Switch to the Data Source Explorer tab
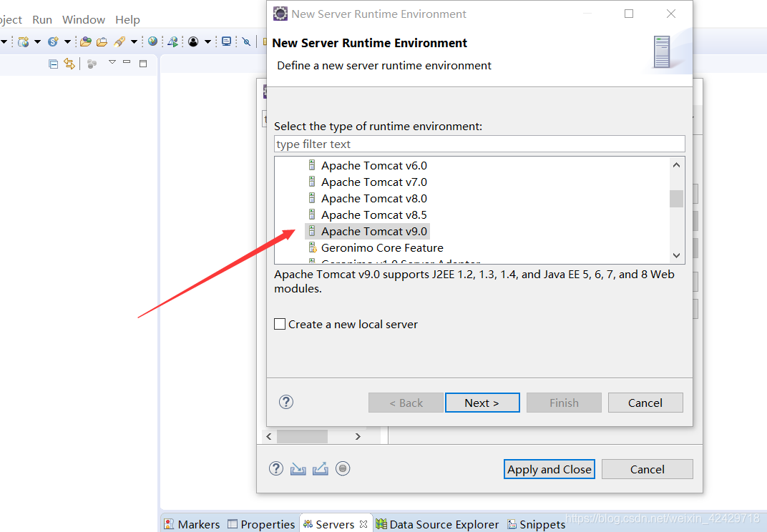The image size is (767, 532). pyautogui.click(x=437, y=524)
